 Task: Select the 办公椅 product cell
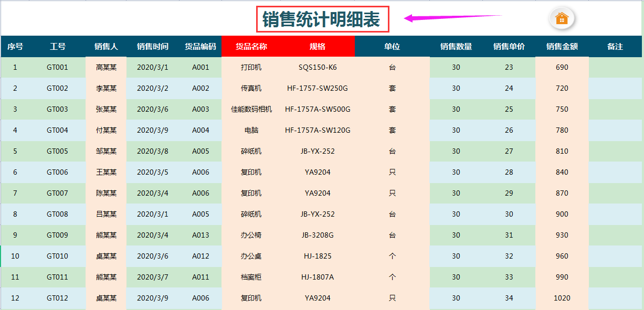[251, 235]
